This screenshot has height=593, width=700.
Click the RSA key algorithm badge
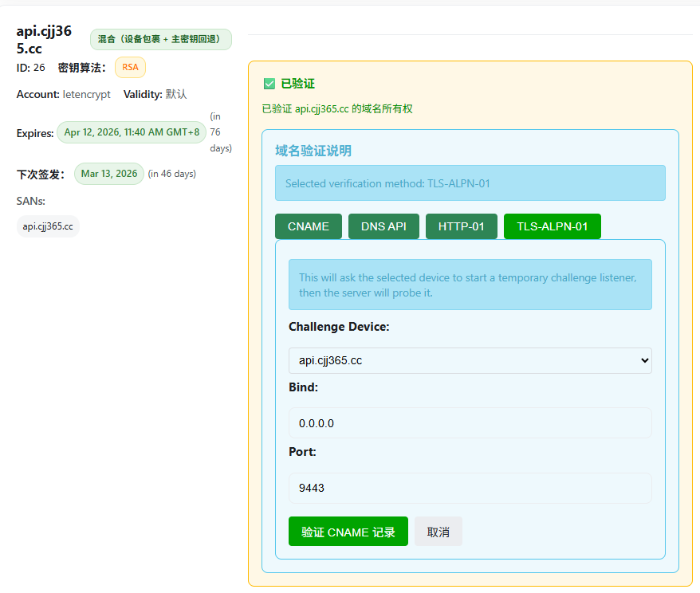pos(130,68)
